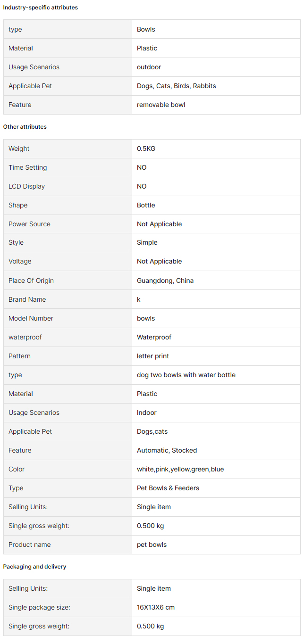Click the '16X13X6 cm' package size value
304x644 pixels.
tap(156, 607)
